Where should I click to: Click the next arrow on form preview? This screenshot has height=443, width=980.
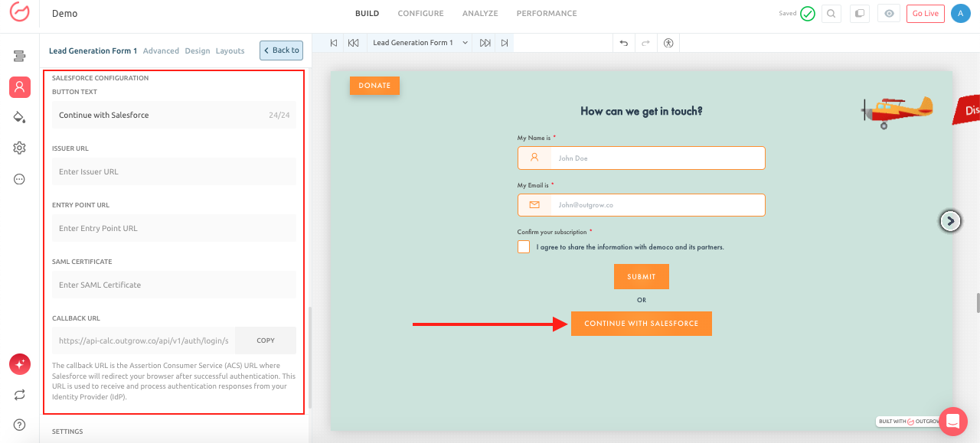950,221
